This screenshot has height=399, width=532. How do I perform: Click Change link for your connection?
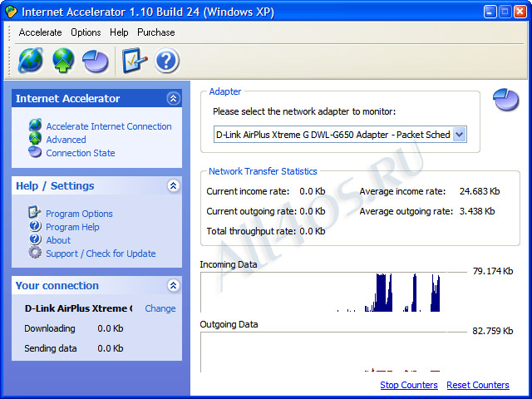[x=160, y=308]
